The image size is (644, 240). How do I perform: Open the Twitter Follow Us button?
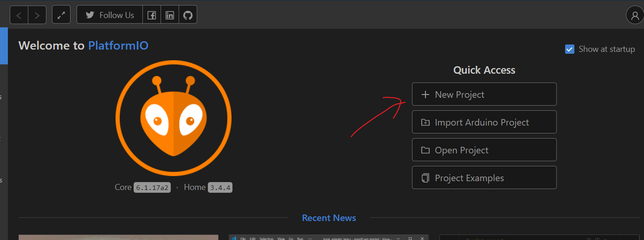click(x=110, y=15)
